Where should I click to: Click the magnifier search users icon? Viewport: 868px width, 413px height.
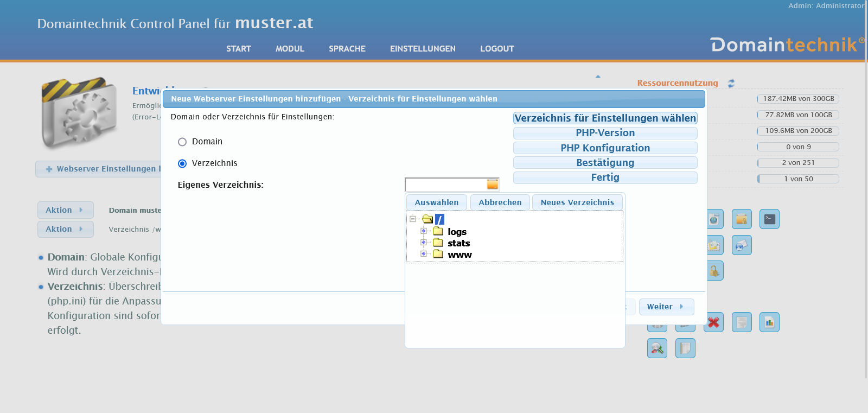click(657, 348)
